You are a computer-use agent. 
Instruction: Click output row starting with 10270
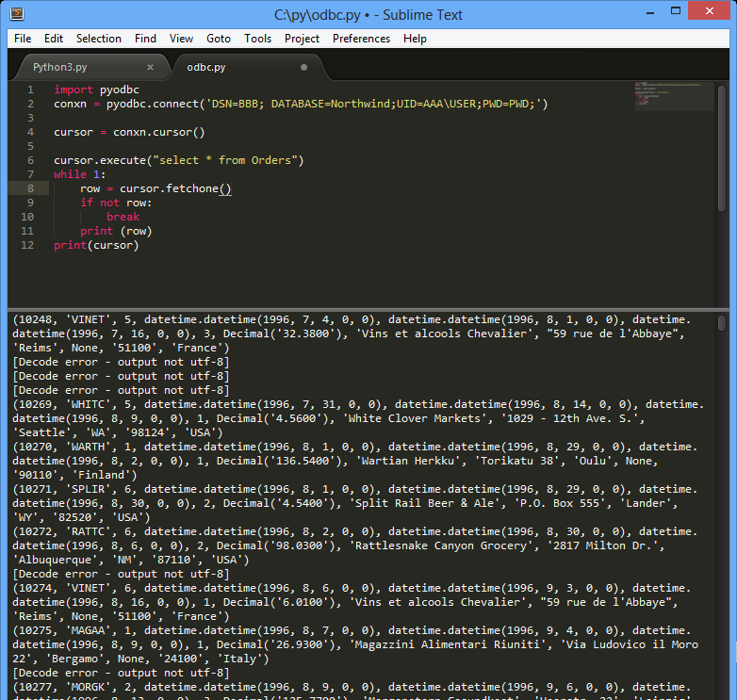click(355, 461)
